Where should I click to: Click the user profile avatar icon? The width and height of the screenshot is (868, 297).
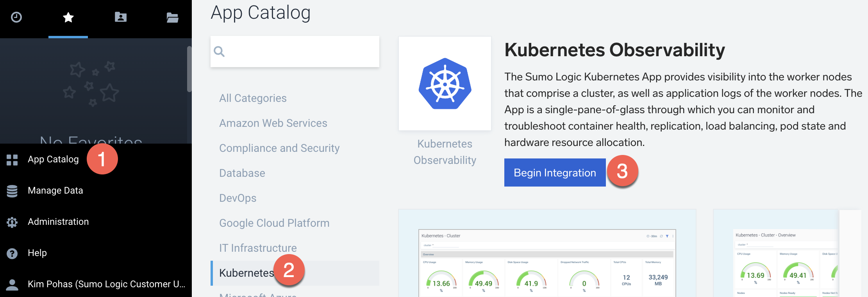pyautogui.click(x=12, y=285)
